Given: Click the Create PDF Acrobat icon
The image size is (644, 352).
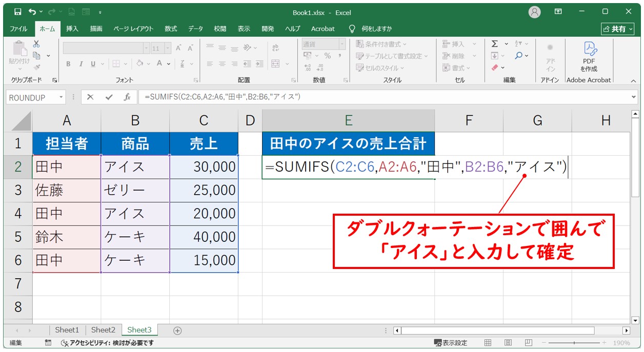Looking at the screenshot, I should pos(589,56).
